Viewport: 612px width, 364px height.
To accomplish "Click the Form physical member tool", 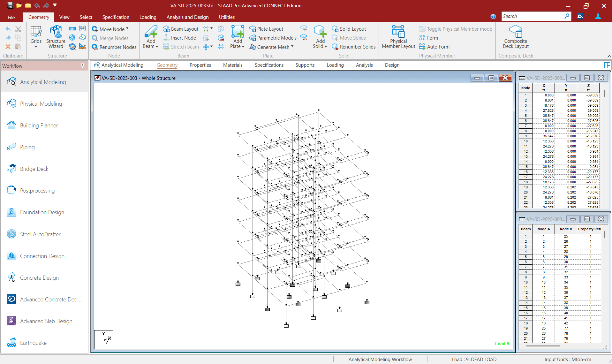I will [x=429, y=38].
